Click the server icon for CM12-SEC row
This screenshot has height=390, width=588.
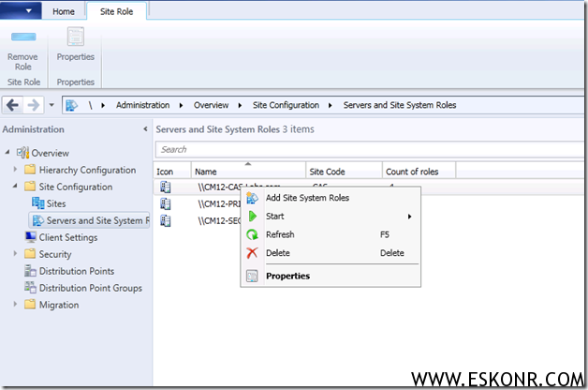pyautogui.click(x=166, y=220)
